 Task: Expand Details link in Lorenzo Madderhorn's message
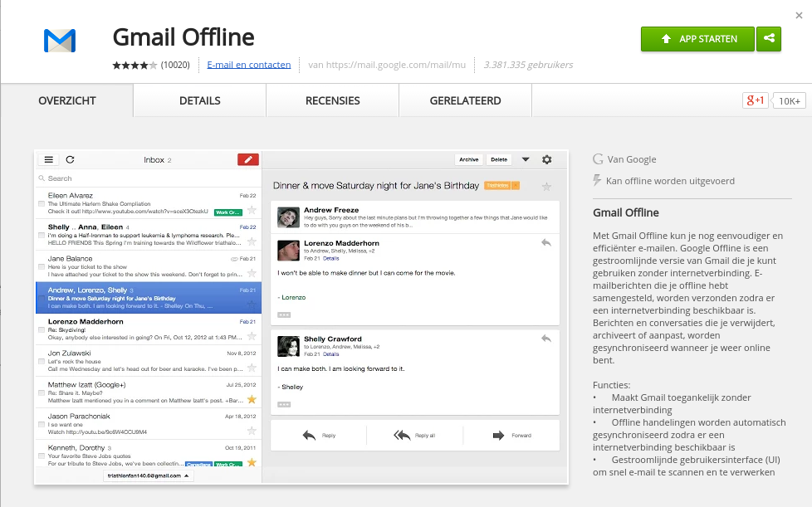pos(331,258)
